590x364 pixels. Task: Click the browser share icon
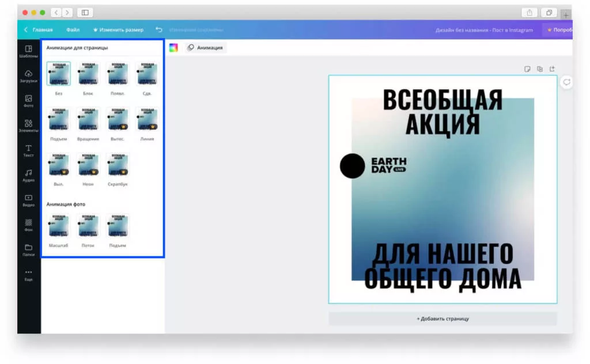(x=530, y=13)
